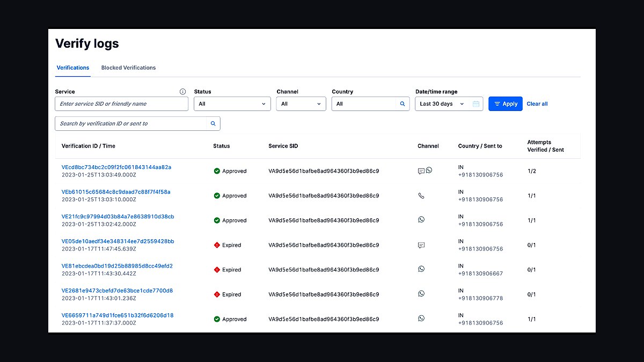Open the Channel filter dropdown
Image resolution: width=644 pixels, height=362 pixels.
[301, 104]
